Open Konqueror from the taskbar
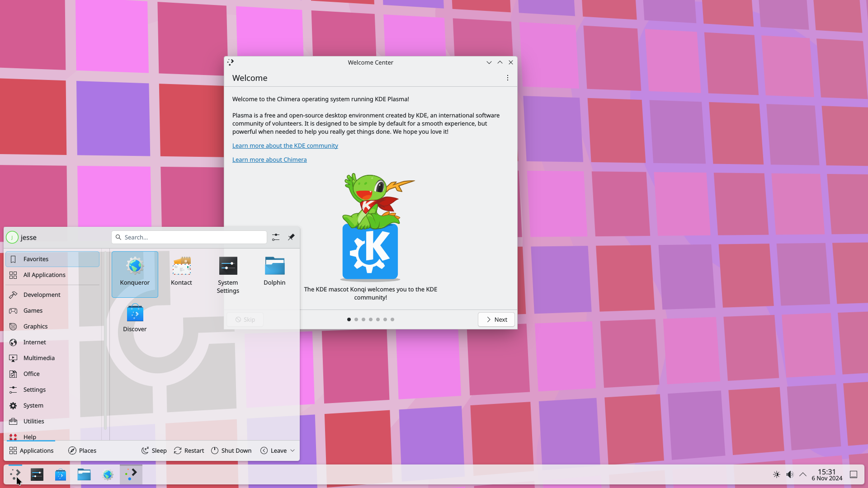 108,474
